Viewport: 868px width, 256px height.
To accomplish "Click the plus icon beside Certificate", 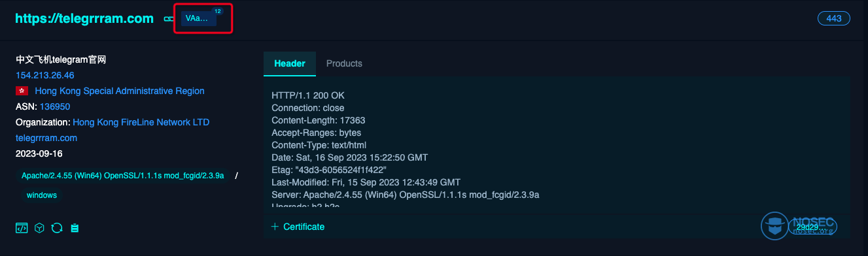I will pyautogui.click(x=275, y=227).
